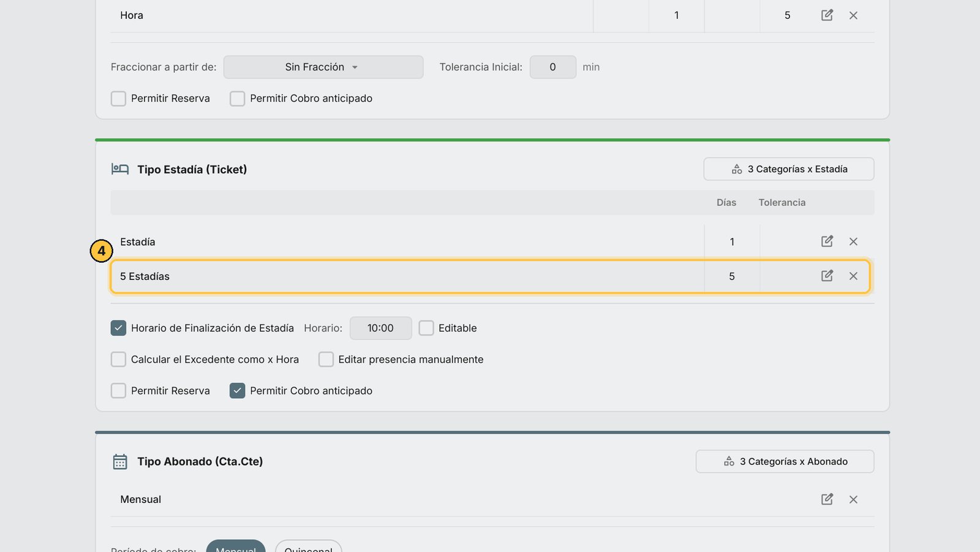Edit the Hora row with pencil icon
This screenshot has height=552, width=980.
point(827,15)
